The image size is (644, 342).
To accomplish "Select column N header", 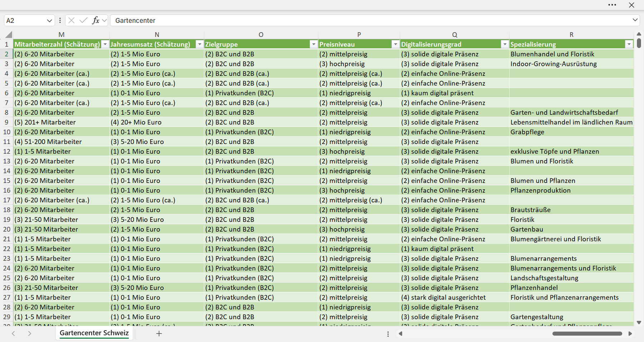I will pyautogui.click(x=157, y=35).
